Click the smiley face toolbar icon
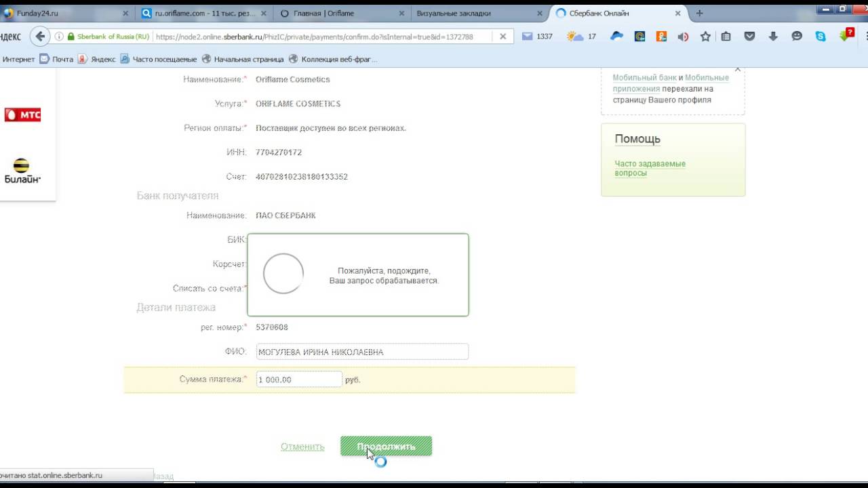 pyautogui.click(x=797, y=37)
